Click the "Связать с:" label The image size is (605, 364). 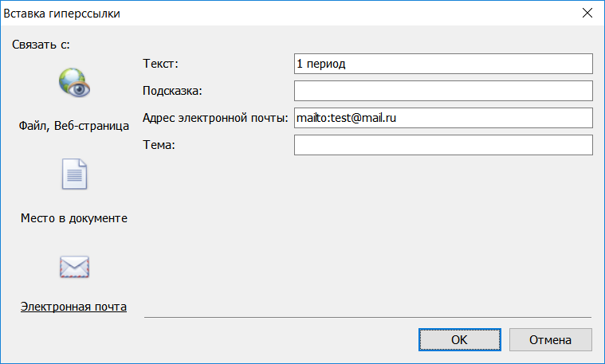click(x=41, y=45)
